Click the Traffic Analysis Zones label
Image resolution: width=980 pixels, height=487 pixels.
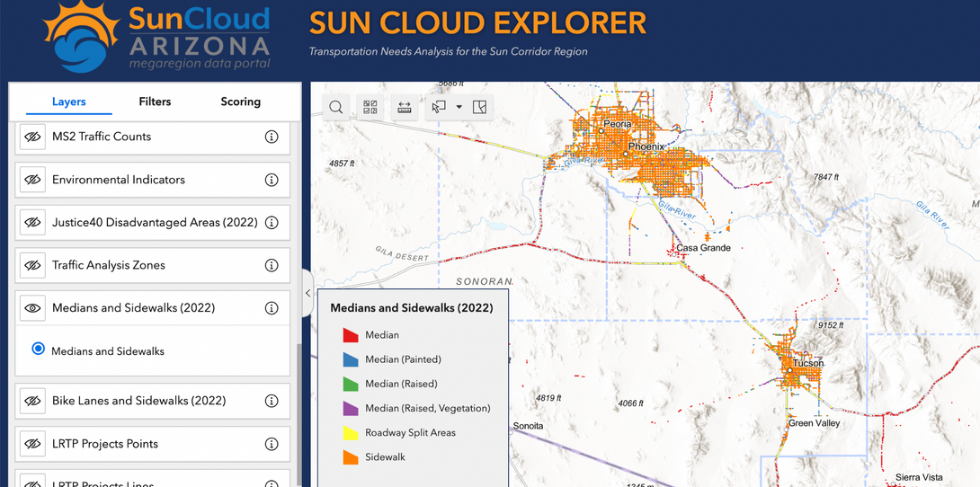tap(109, 265)
